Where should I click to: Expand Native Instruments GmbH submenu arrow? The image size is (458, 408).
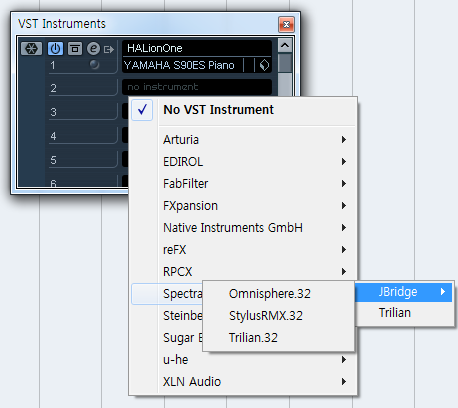tap(344, 228)
